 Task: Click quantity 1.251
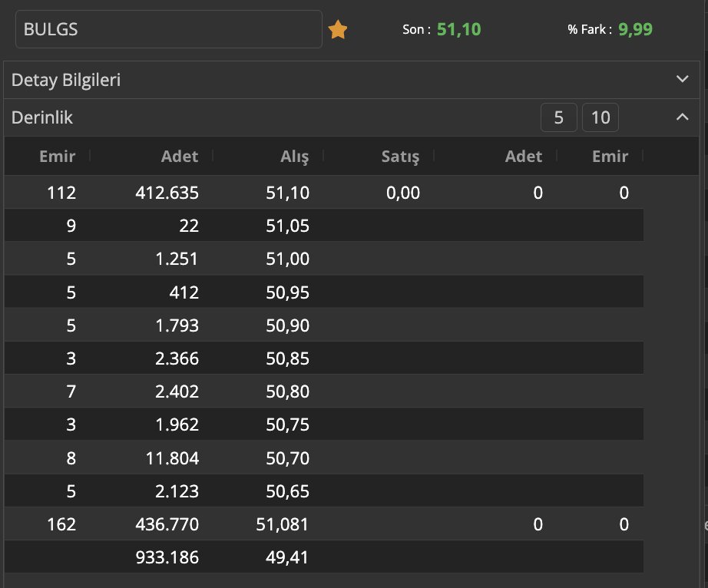point(177,259)
